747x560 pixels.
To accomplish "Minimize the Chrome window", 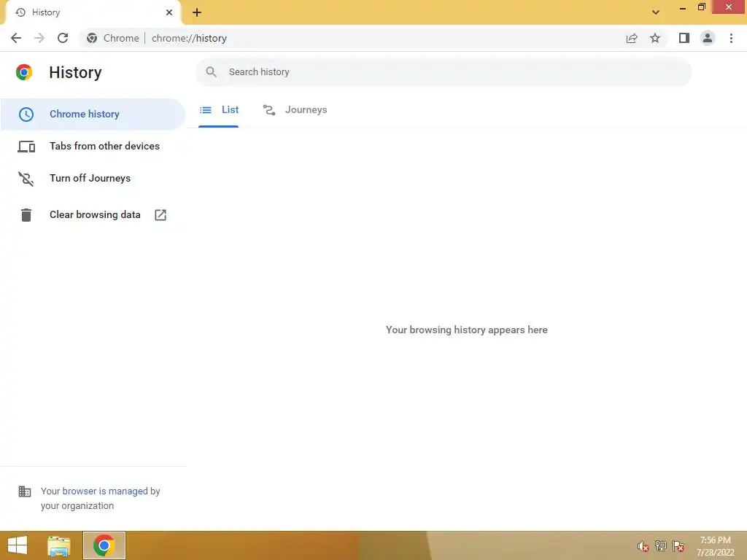I will (682, 7).
